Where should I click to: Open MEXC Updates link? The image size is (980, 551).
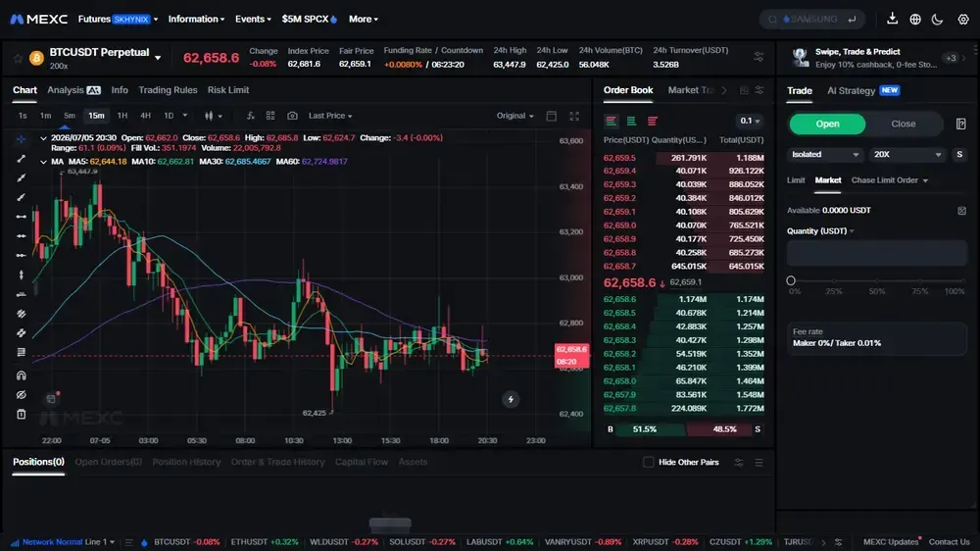(891, 541)
